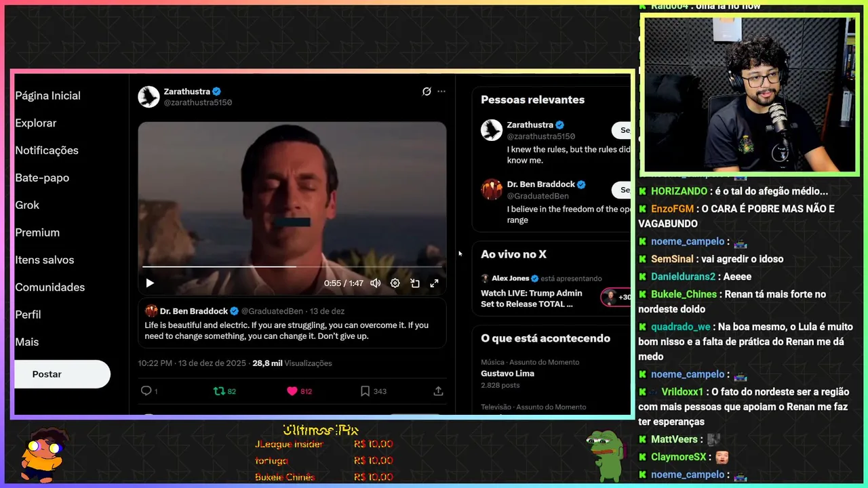
Task: Open the tweet's three-dot more menu
Action: click(x=441, y=91)
